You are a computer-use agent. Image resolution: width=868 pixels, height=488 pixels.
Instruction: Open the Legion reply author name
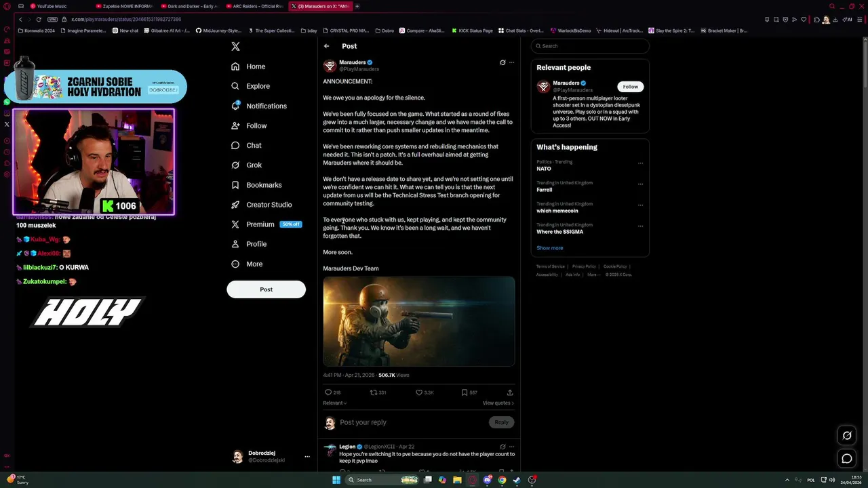347,447
